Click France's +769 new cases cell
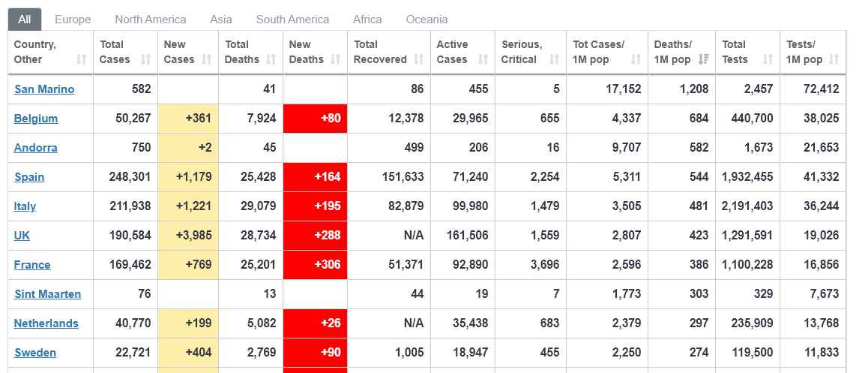Screen dimensions: 868x373 (188, 265)
